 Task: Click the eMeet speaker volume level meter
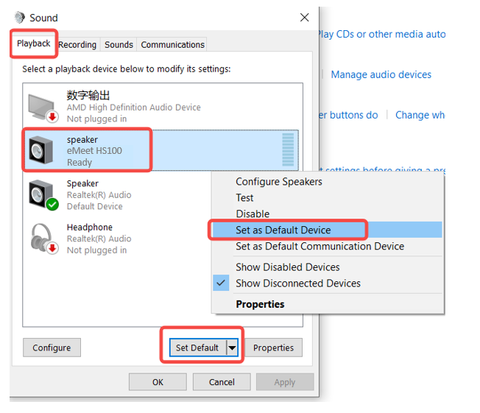pos(288,150)
